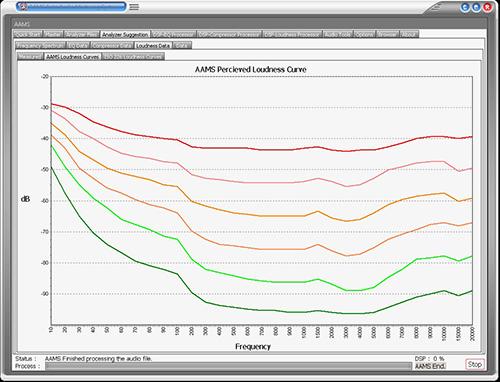Image resolution: width=500 pixels, height=382 pixels.
Task: Open the EQ Data sub-tab
Action: [78, 45]
